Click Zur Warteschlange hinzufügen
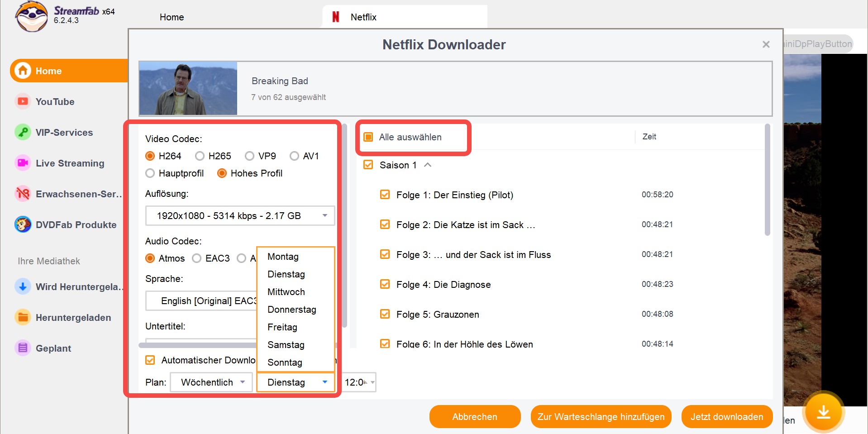This screenshot has width=868, height=434. (x=601, y=416)
